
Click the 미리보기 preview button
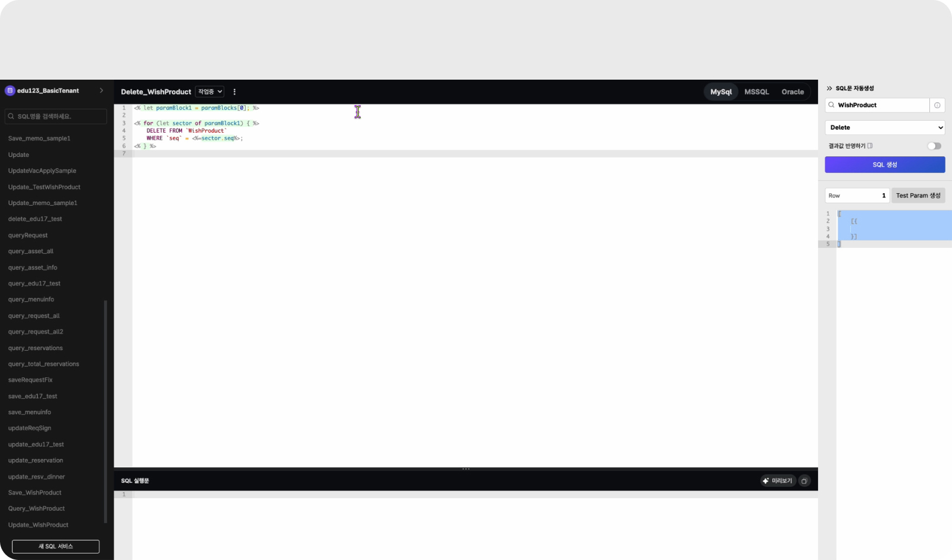pyautogui.click(x=778, y=481)
